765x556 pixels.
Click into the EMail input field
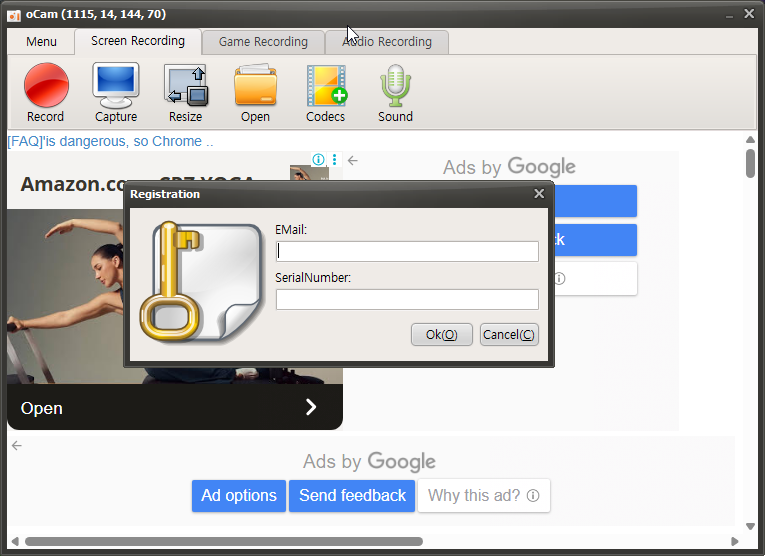(x=407, y=251)
